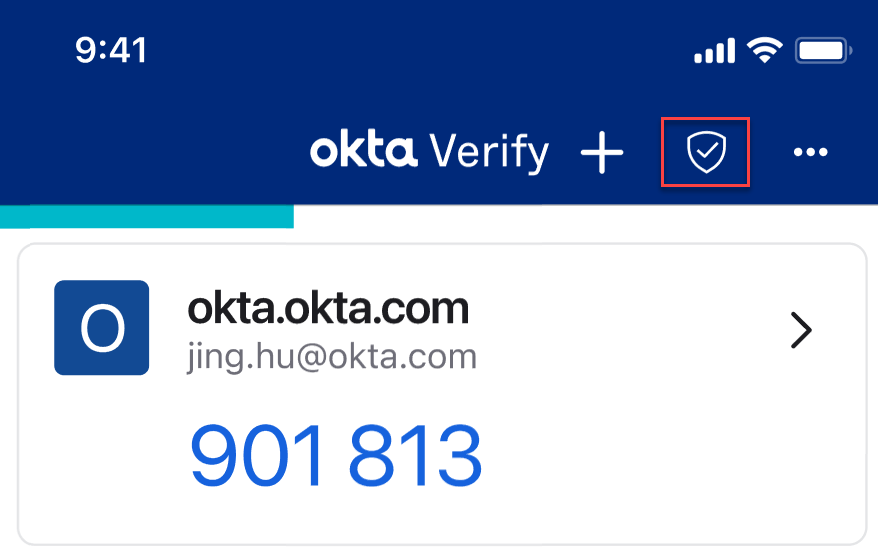Click the white letter O in avatar
Viewport: 878px width, 551px height.
point(102,329)
